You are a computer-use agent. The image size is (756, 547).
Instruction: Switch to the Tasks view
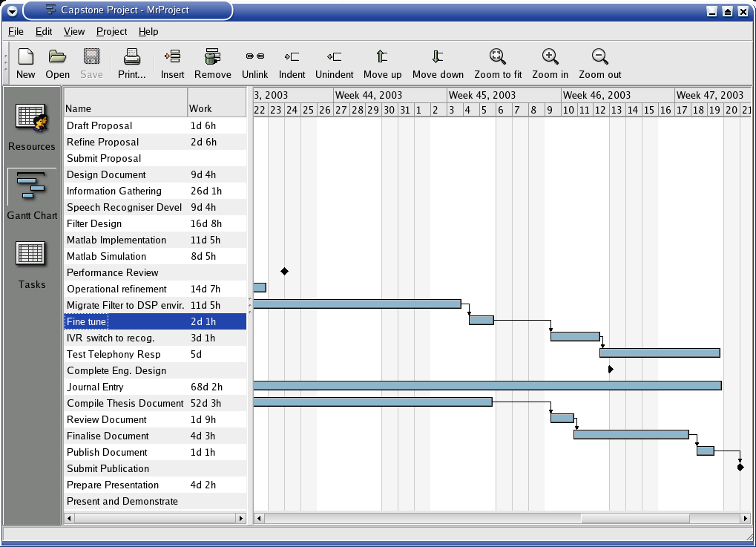coord(32,265)
